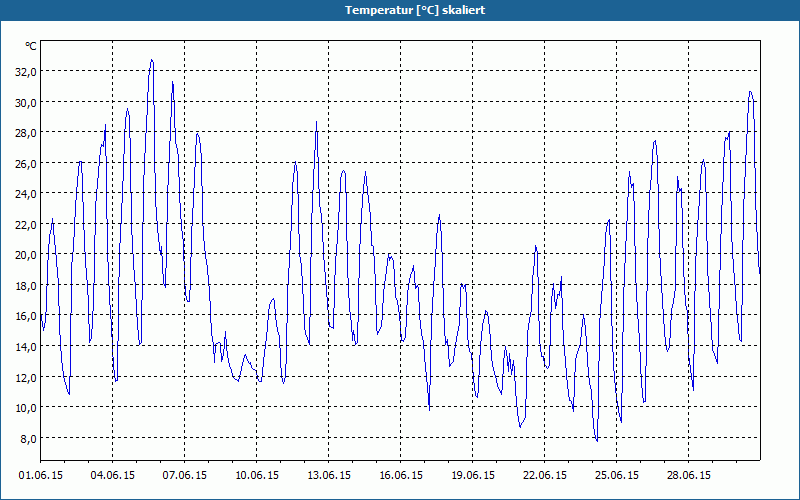Screen dimensions: 800x500
Task: Select the 22,0 y-axis label
Action: click(26, 224)
